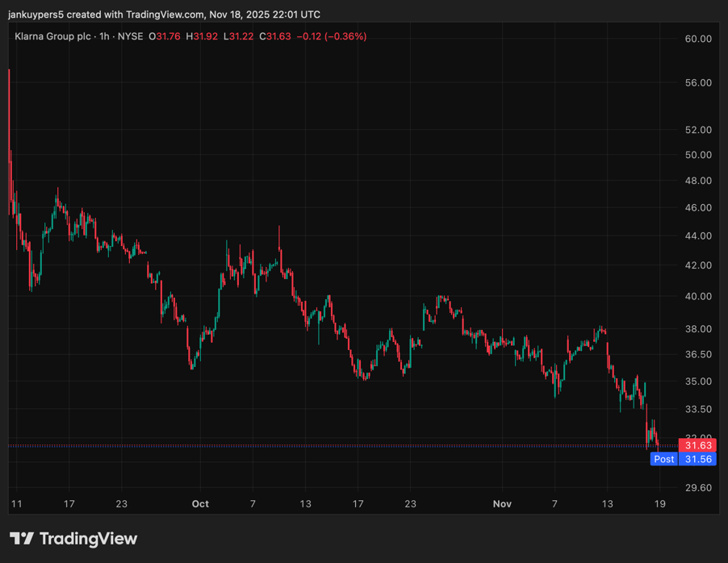
Task: Click the blue Post session label
Action: pyautogui.click(x=664, y=459)
